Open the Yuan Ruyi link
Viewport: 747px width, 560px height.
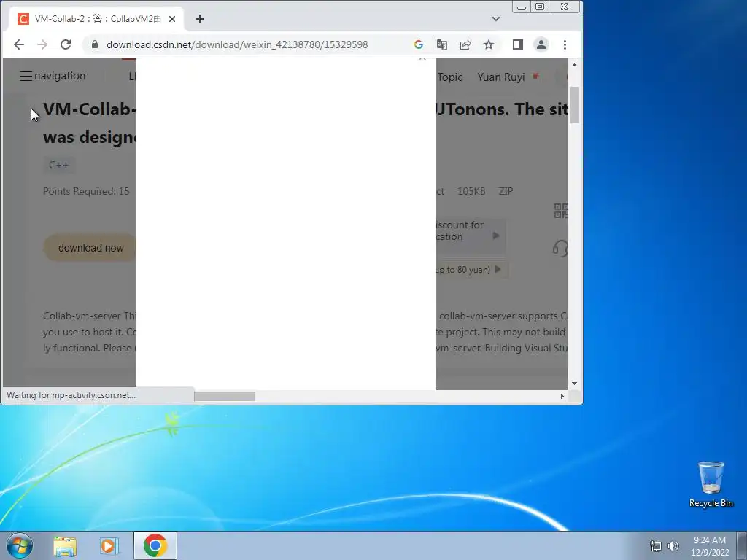coord(500,77)
